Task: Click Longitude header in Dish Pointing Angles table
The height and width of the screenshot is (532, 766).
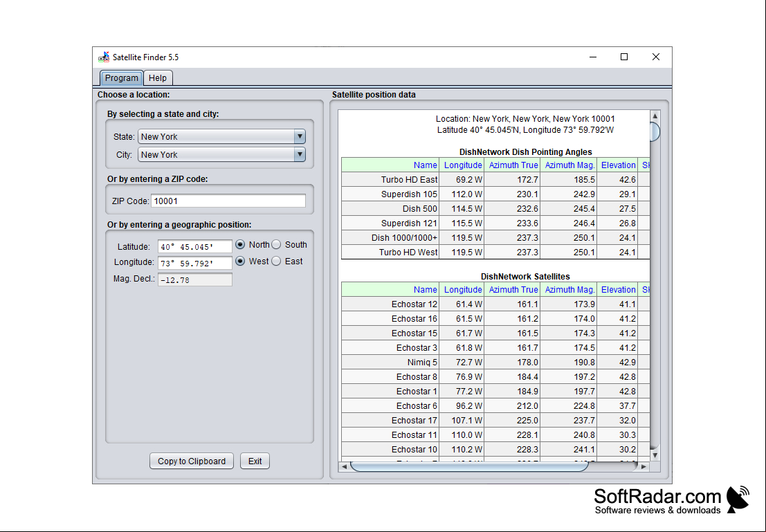Action: click(462, 165)
